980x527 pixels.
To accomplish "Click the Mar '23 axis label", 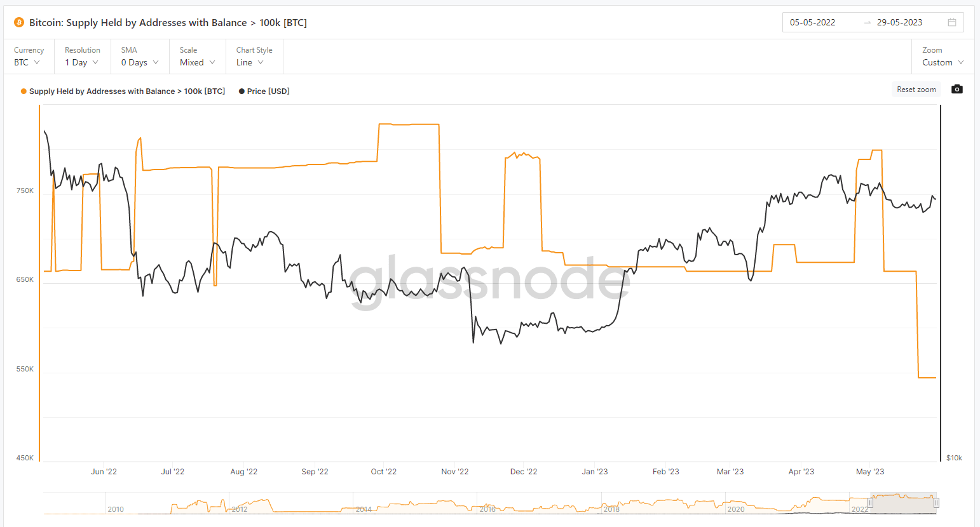I will (730, 472).
